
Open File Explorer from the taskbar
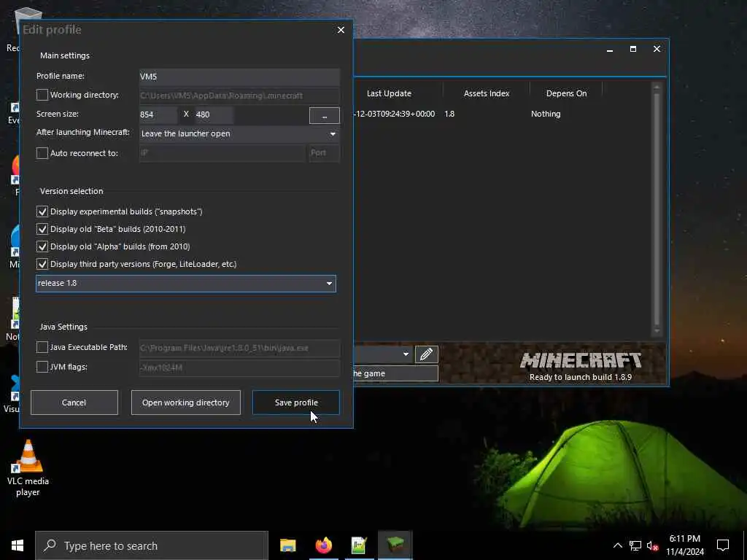coord(287,545)
